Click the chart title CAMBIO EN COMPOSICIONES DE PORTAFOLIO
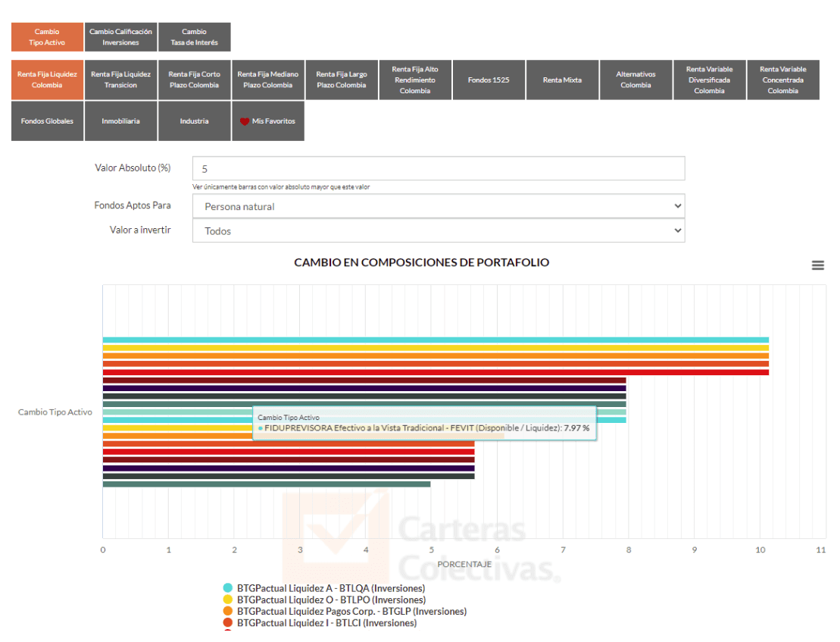This screenshot has height=642, width=840. coord(422,262)
